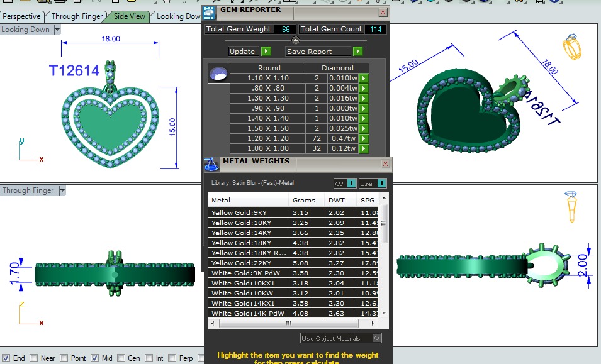Click green arrow on 1.00 X 1.00 row
Image resolution: width=601 pixels, height=364 pixels.
click(x=363, y=149)
